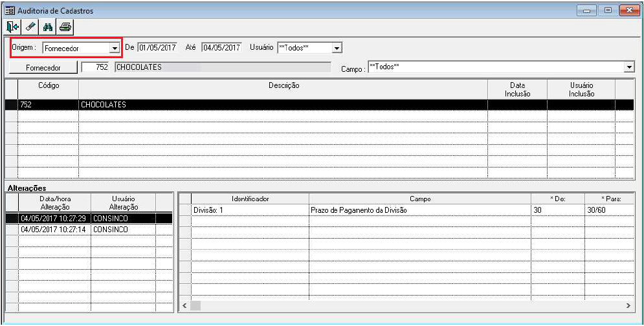
Task: Click the * Para: column header
Action: tap(611, 199)
